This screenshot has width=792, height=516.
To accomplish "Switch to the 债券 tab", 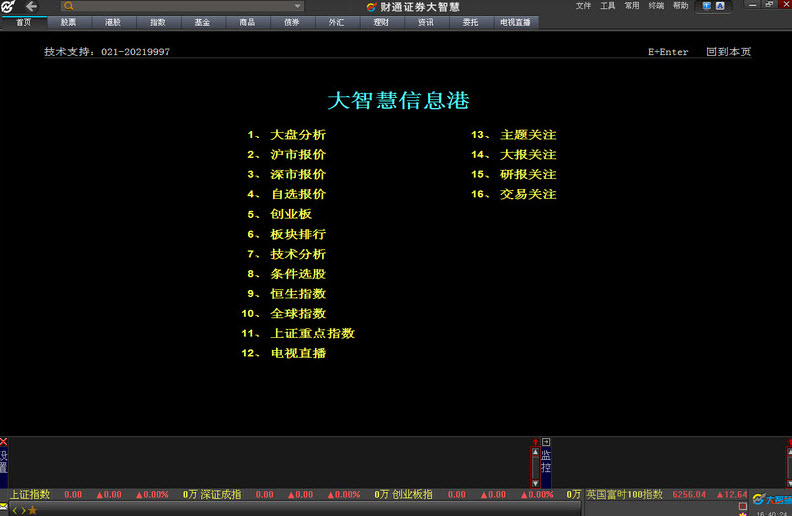I will (x=292, y=22).
